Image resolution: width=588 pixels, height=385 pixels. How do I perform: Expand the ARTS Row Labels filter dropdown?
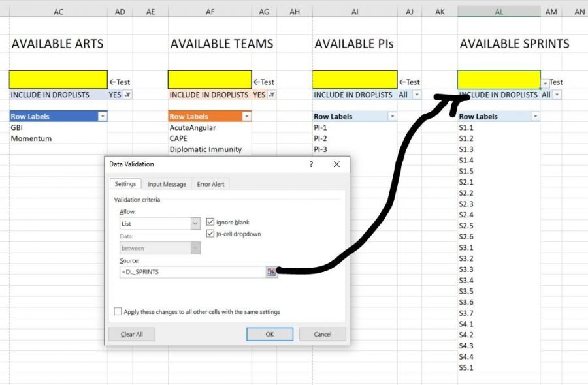pos(103,116)
